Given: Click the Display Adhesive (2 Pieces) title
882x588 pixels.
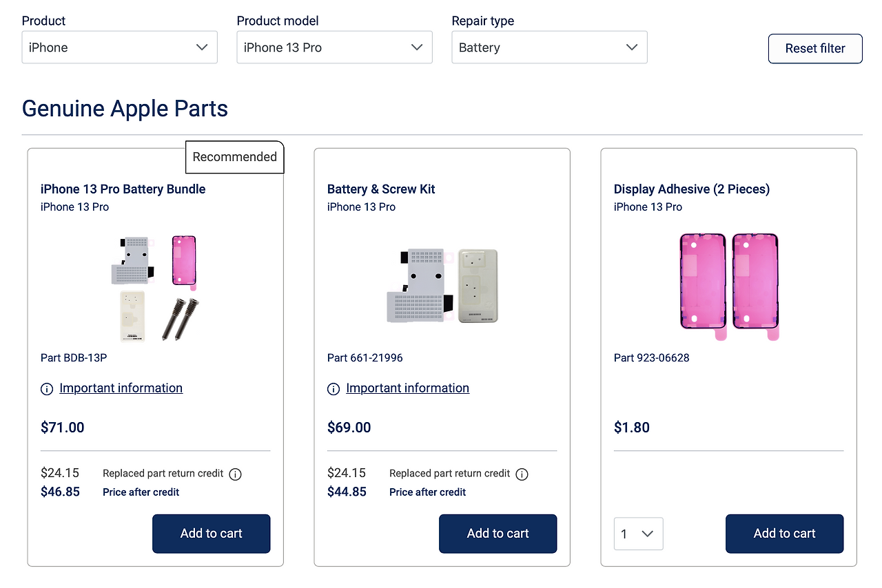Looking at the screenshot, I should 691,189.
